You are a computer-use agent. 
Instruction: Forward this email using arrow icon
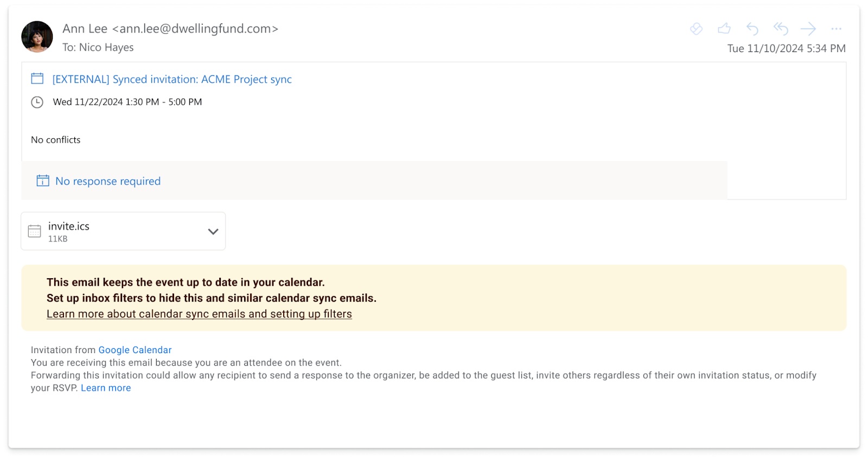click(808, 29)
